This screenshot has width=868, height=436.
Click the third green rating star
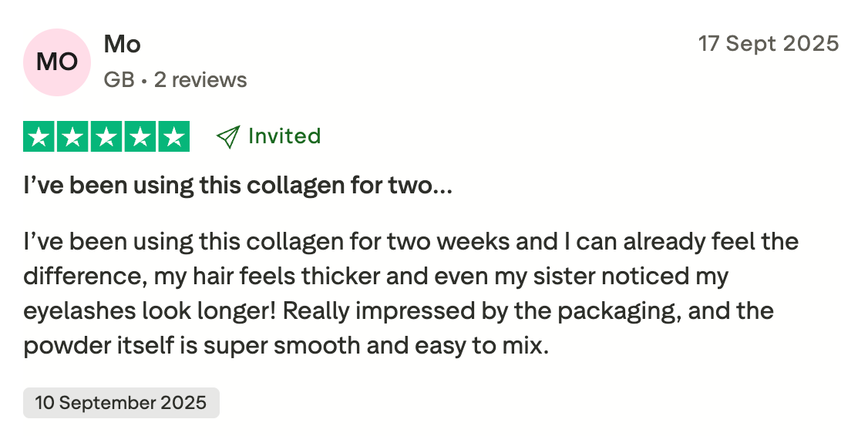point(106,137)
